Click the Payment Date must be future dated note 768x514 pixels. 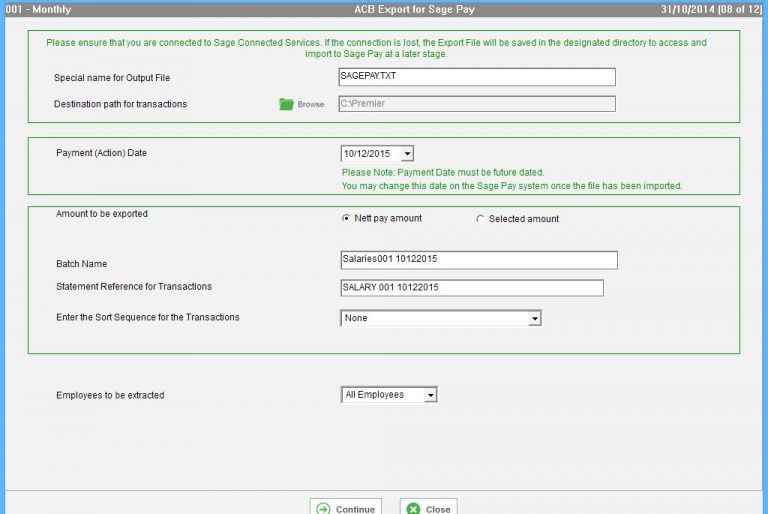pos(443,172)
